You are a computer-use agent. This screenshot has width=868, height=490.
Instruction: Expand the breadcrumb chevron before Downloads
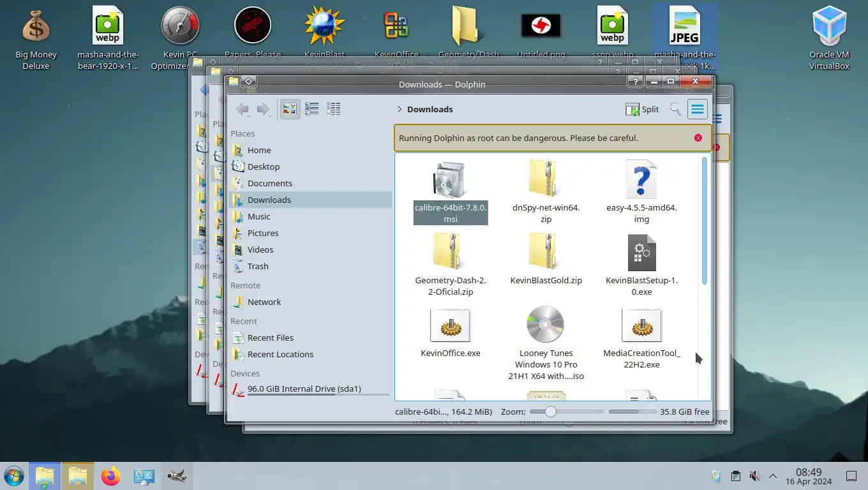click(x=399, y=109)
